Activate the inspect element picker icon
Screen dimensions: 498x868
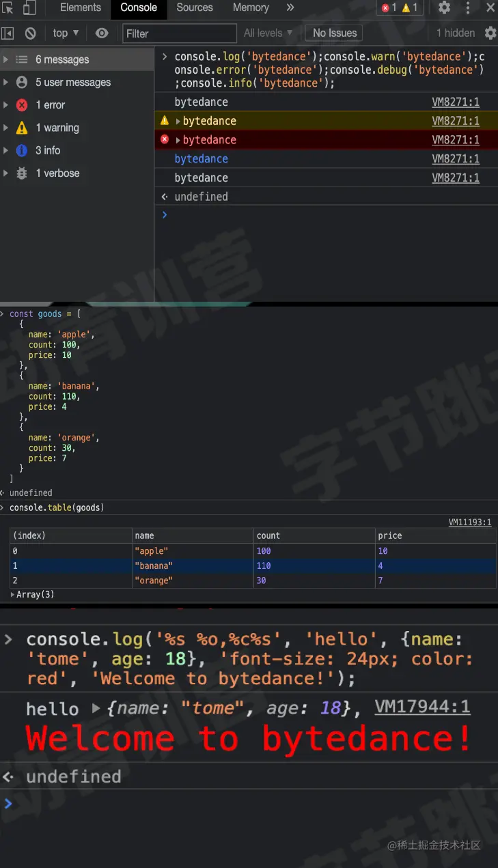(8, 8)
